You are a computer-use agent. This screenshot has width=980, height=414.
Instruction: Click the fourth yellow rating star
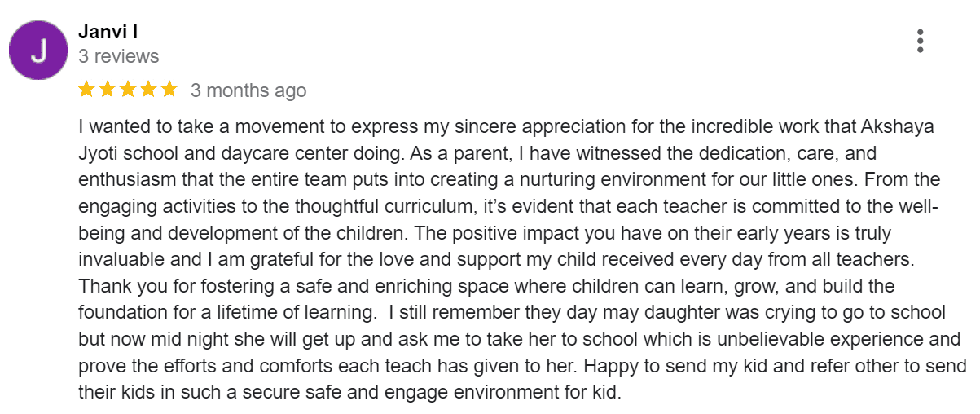(x=148, y=89)
